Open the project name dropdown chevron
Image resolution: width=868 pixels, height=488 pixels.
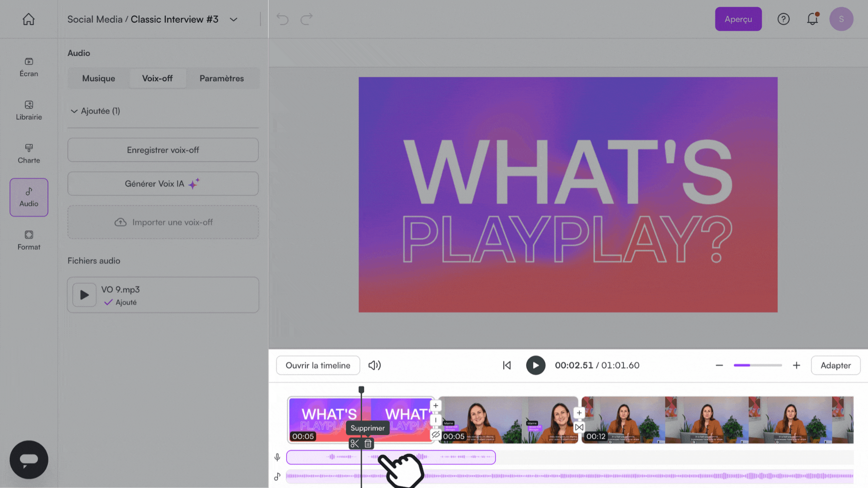[233, 19]
